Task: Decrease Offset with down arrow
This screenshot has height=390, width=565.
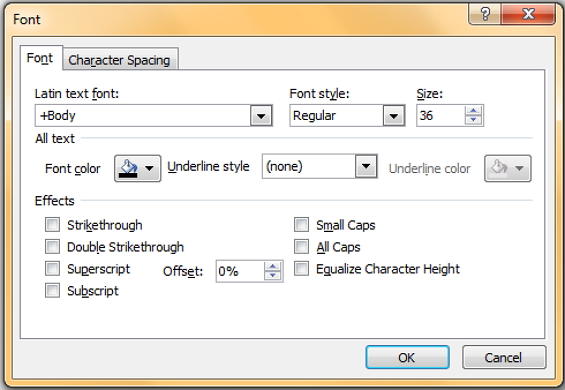Action: pos(273,276)
